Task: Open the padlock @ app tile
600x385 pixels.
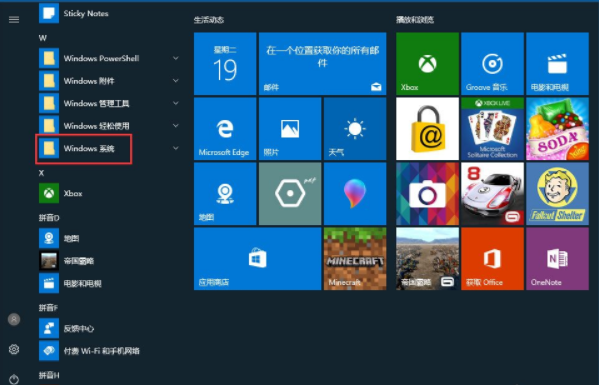Action: (x=427, y=129)
